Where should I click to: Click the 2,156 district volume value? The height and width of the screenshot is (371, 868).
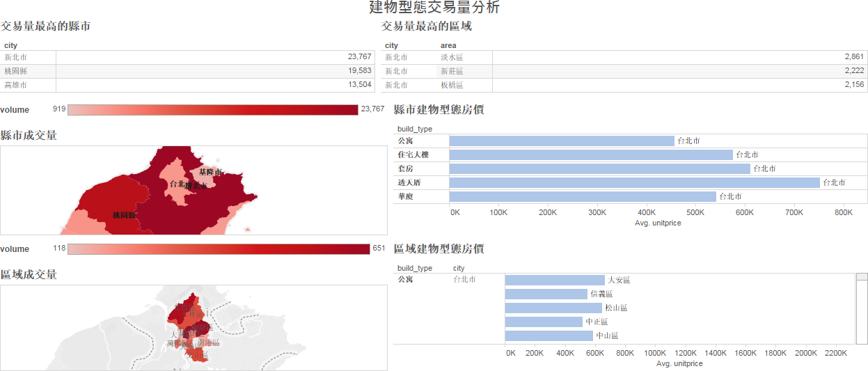[854, 85]
